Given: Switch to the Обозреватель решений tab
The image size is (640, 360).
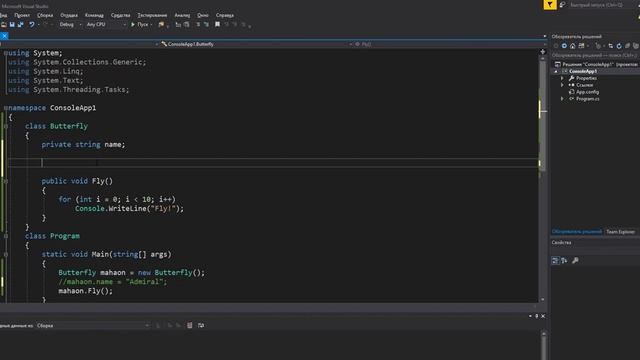Looking at the screenshot, I should click(x=577, y=231).
